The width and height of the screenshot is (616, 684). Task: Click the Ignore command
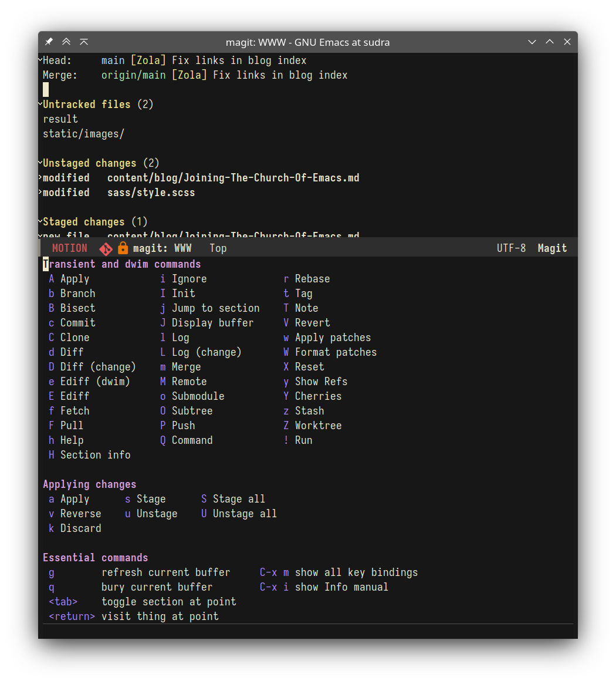coord(189,279)
